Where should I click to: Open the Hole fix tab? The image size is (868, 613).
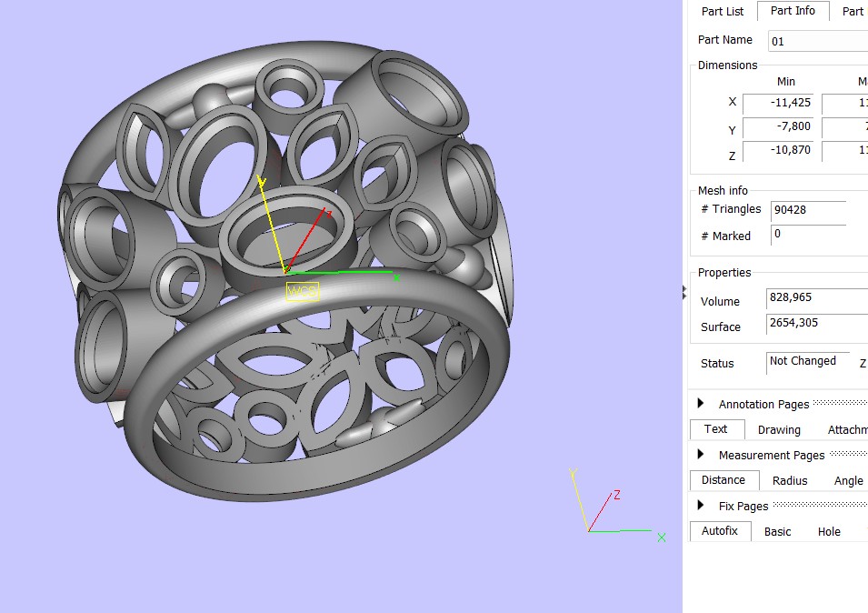point(829,531)
